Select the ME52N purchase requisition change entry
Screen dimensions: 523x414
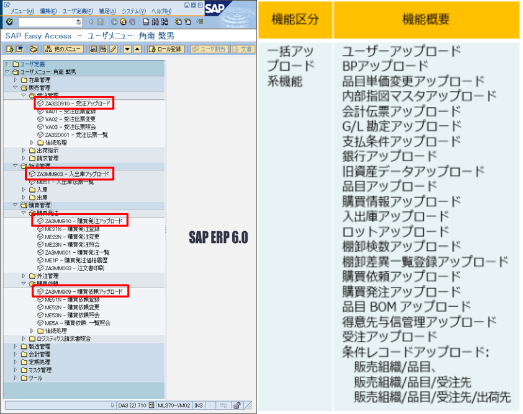point(68,307)
